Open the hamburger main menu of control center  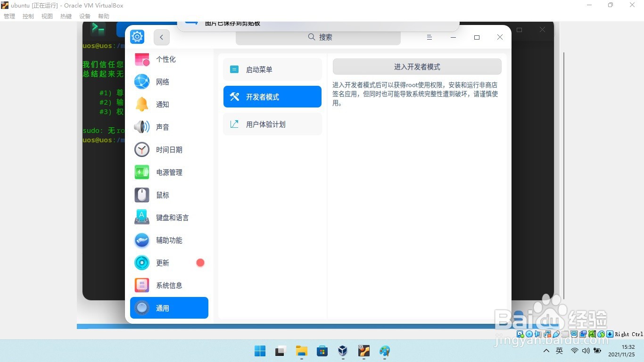(x=429, y=37)
